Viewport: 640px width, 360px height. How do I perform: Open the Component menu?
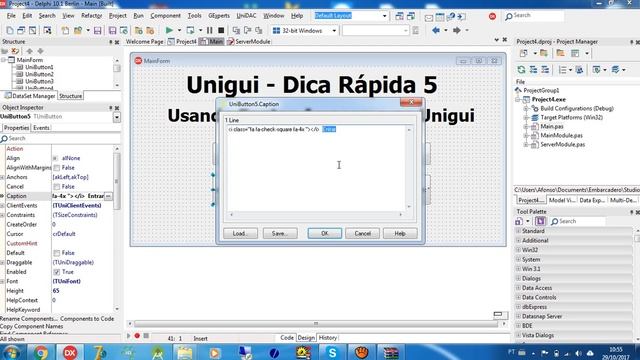pyautogui.click(x=165, y=16)
